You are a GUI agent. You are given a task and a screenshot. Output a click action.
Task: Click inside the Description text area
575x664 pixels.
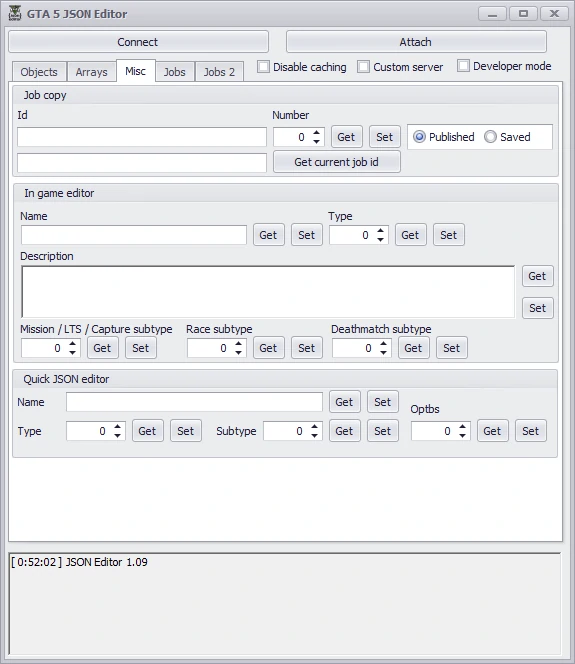click(x=268, y=292)
